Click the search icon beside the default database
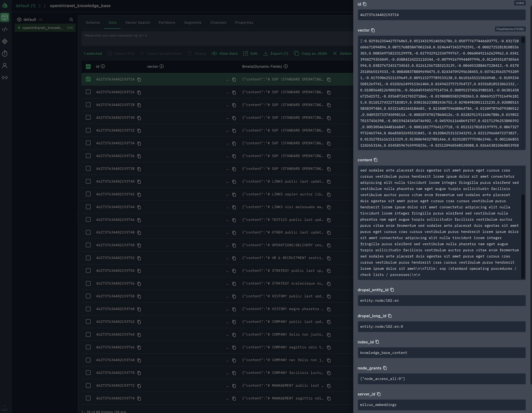This screenshot has height=413, width=532. pos(71,19)
